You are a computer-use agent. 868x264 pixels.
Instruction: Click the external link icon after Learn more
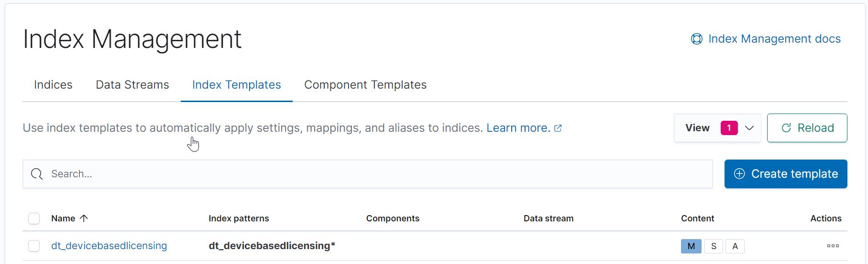[558, 128]
